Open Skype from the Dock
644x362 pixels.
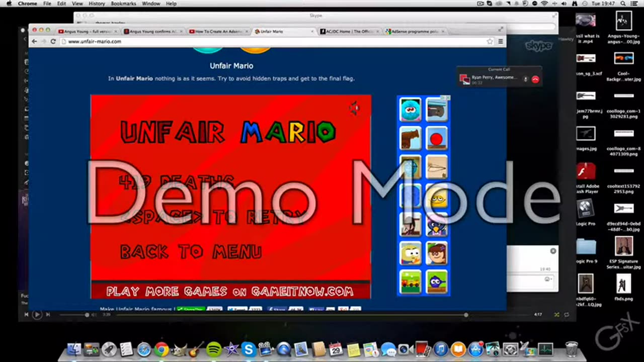click(x=249, y=349)
